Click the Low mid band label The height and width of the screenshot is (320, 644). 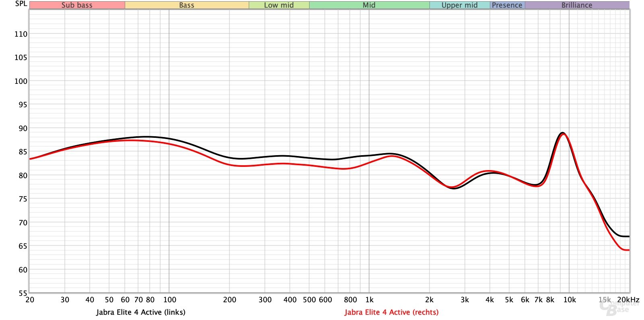(279, 5)
